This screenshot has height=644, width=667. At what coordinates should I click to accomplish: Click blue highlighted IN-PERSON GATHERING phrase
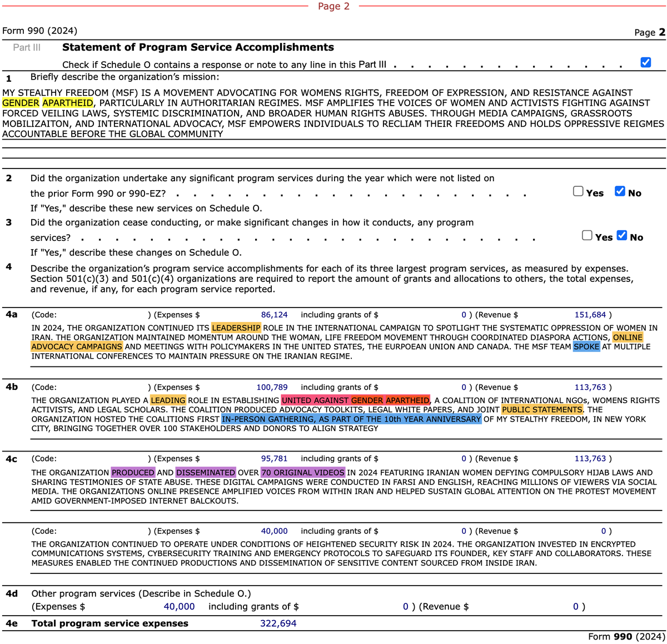[x=351, y=419]
